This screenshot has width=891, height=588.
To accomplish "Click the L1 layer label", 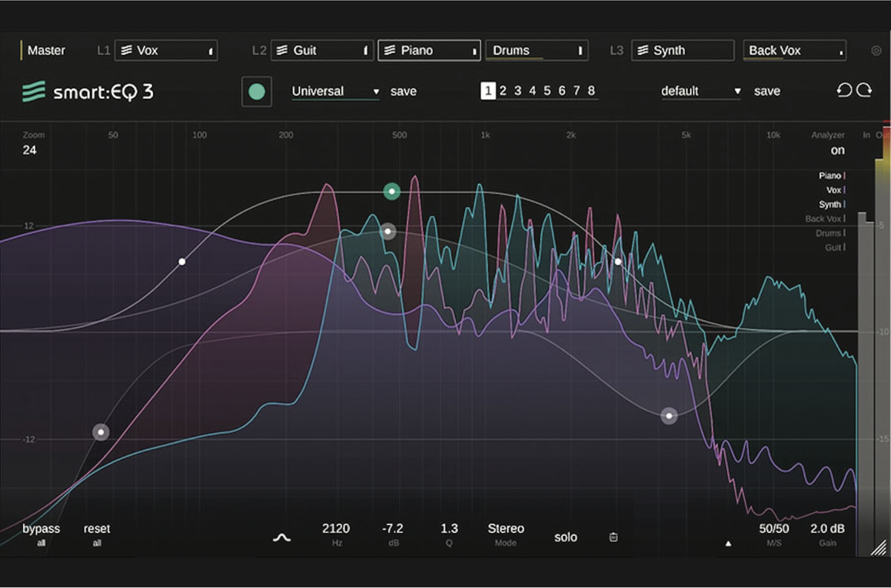I will (x=103, y=50).
